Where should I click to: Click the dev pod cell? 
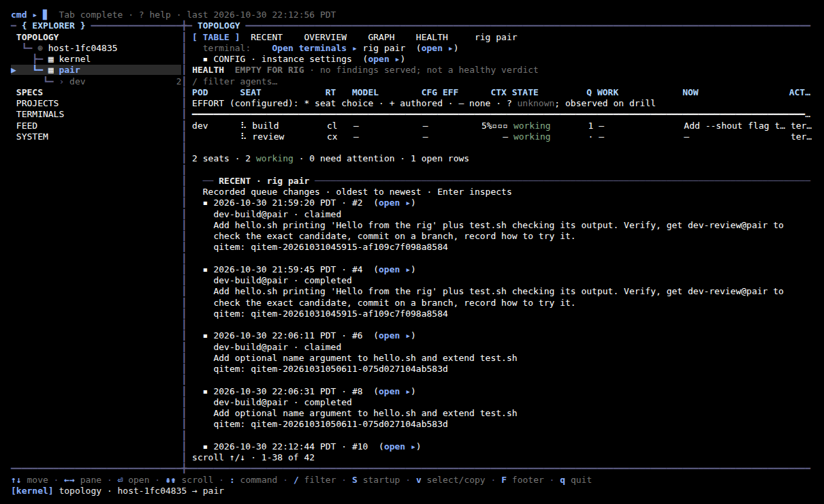(200, 126)
